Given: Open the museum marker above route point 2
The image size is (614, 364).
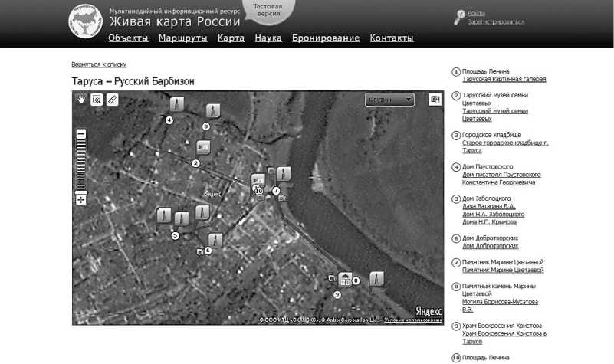Looking at the screenshot, I should [x=203, y=147].
